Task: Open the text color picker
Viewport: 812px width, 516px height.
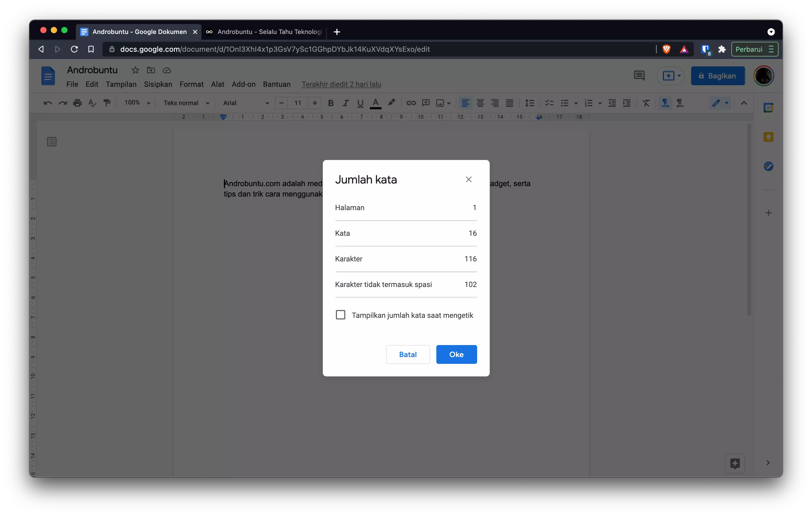Action: [x=375, y=103]
